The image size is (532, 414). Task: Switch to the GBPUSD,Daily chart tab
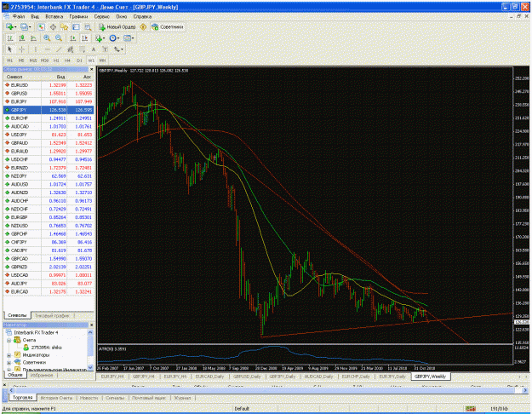pyautogui.click(x=247, y=377)
